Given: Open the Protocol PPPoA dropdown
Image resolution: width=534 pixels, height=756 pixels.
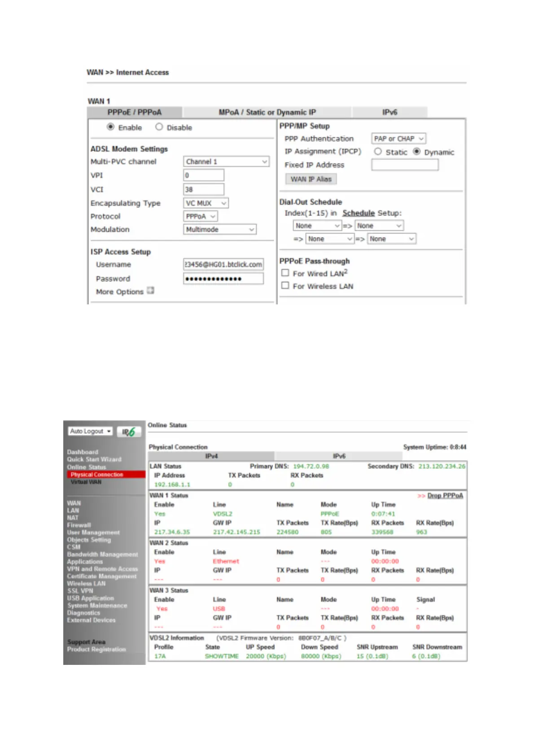Looking at the screenshot, I should (201, 216).
